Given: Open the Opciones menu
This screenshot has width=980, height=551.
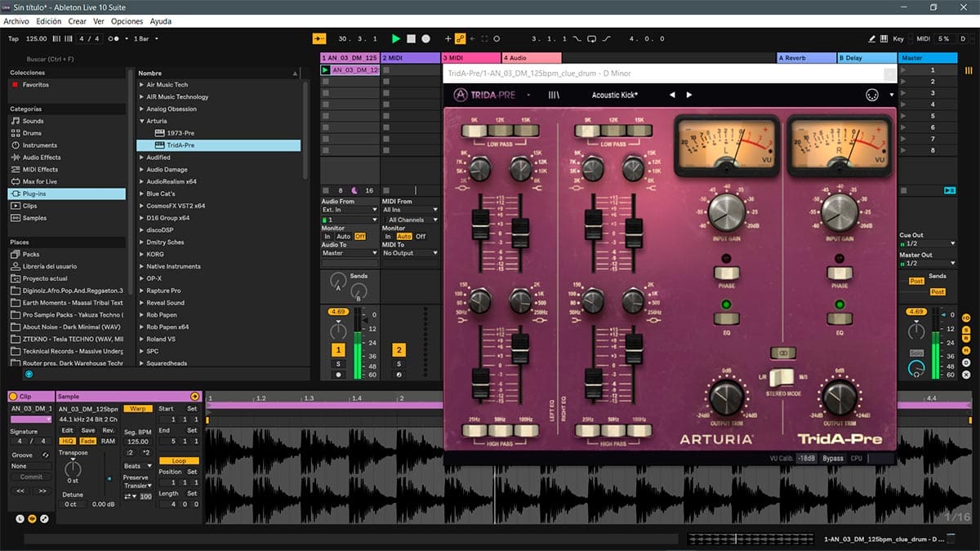Looking at the screenshot, I should click(x=127, y=21).
